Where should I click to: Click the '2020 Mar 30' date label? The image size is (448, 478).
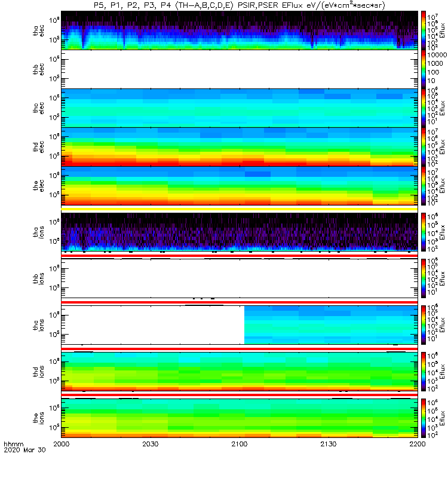24,450
